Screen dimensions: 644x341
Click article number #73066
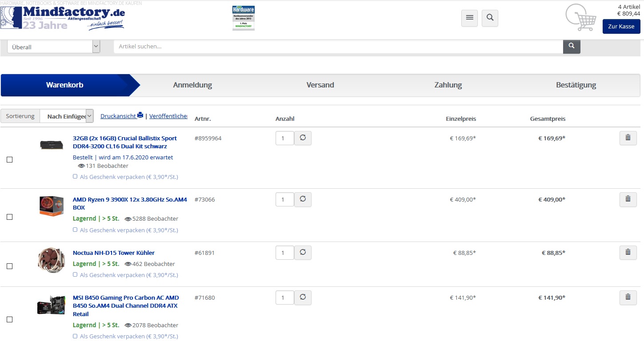point(204,199)
